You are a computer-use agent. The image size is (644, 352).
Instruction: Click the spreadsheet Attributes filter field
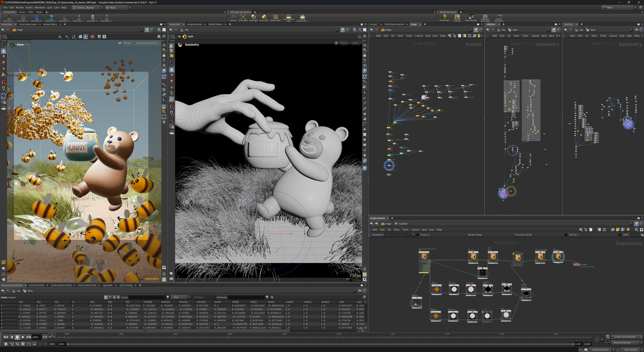(246, 297)
